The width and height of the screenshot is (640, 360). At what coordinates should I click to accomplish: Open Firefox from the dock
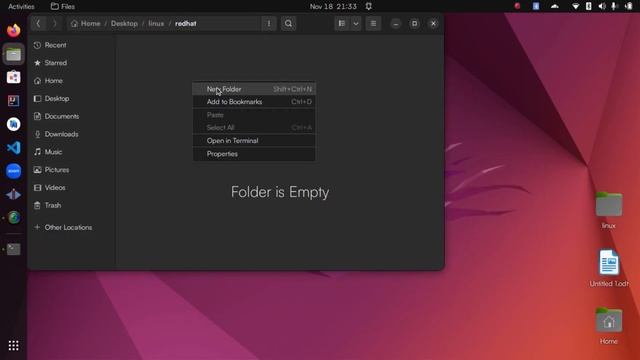[x=13, y=30]
